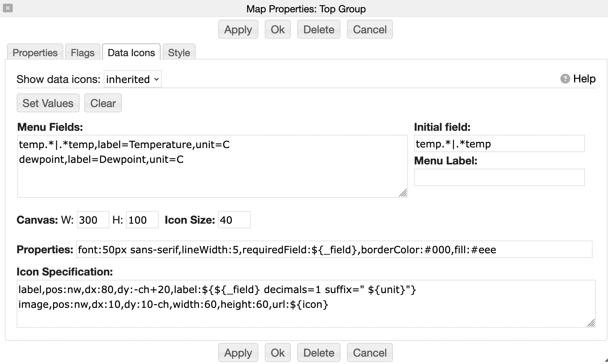Click the Icon Size field
The width and height of the screenshot is (608, 364).
tap(234, 220)
